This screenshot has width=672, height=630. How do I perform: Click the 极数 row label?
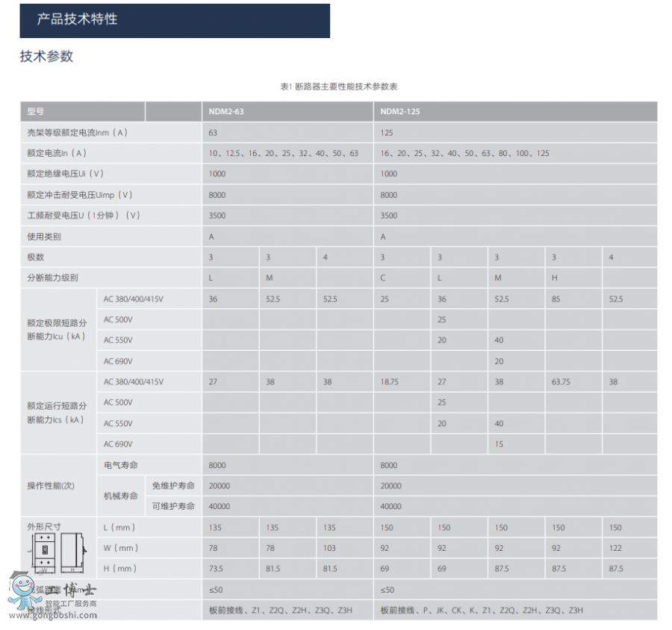coord(36,257)
